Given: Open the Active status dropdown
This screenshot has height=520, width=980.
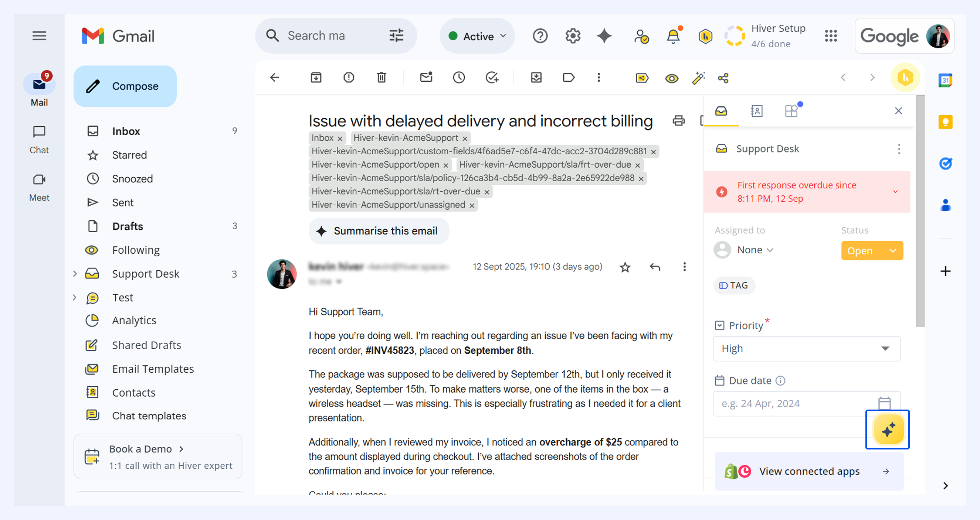Looking at the screenshot, I should 478,36.
